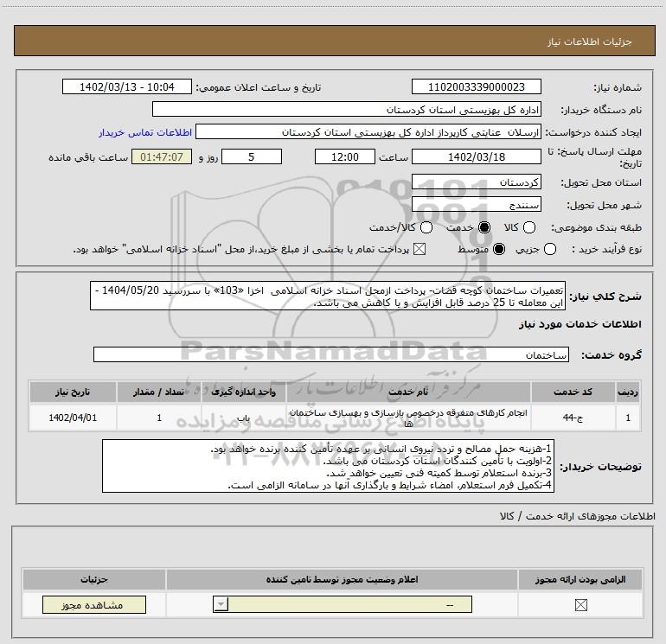
Task: Click the unit cell باب
Action: [x=243, y=418]
